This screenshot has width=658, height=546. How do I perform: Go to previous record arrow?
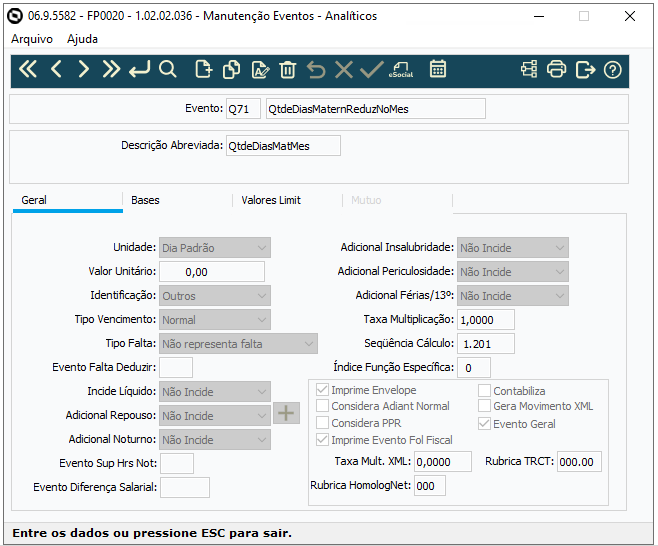[56, 69]
